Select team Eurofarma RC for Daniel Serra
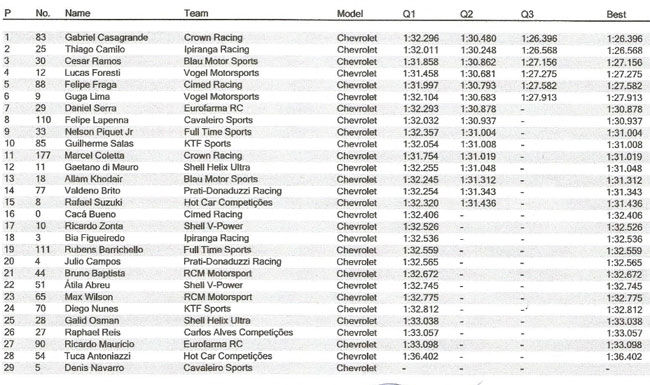The height and width of the screenshot is (385, 650). [213, 108]
